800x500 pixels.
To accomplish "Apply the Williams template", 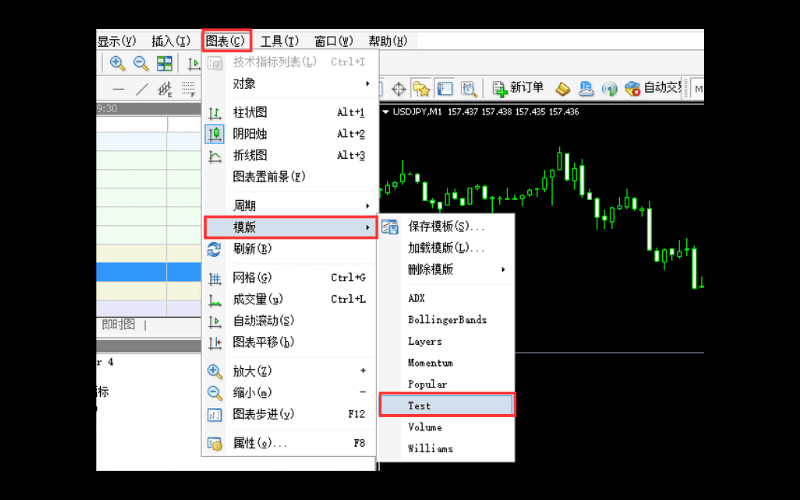I will (446, 448).
